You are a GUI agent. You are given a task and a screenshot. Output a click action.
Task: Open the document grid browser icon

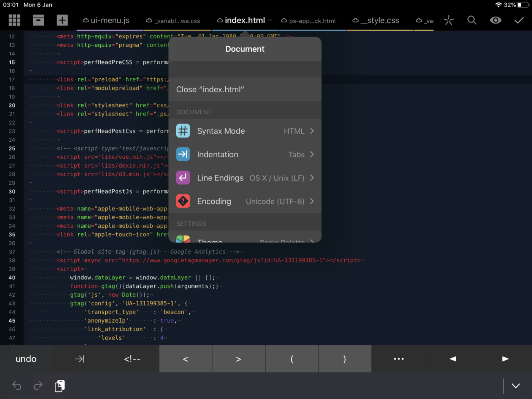(x=14, y=20)
